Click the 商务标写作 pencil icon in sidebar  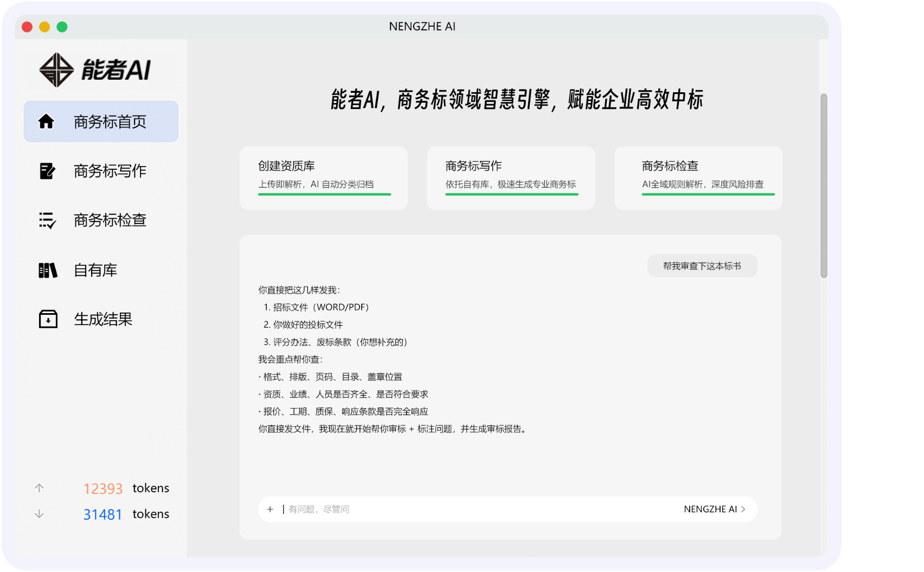(x=48, y=171)
